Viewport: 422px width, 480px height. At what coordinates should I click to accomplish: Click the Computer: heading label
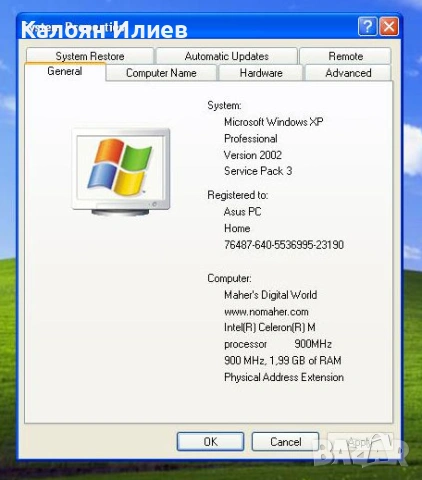(x=229, y=278)
